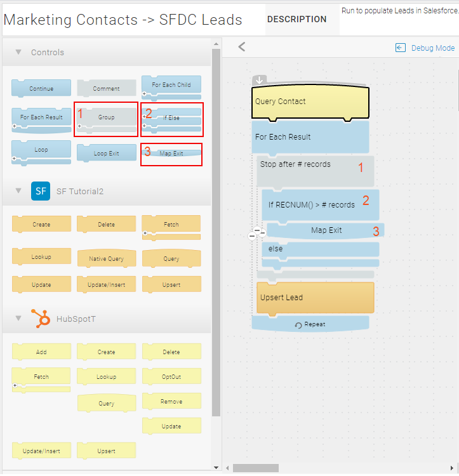The width and height of the screenshot is (459, 476).
Task: Collapse the HubSpotT section triangle
Action: 18,319
